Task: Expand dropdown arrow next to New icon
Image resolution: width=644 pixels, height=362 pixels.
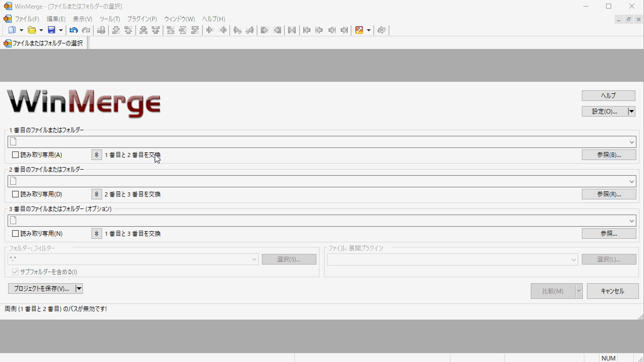Action: [21, 30]
